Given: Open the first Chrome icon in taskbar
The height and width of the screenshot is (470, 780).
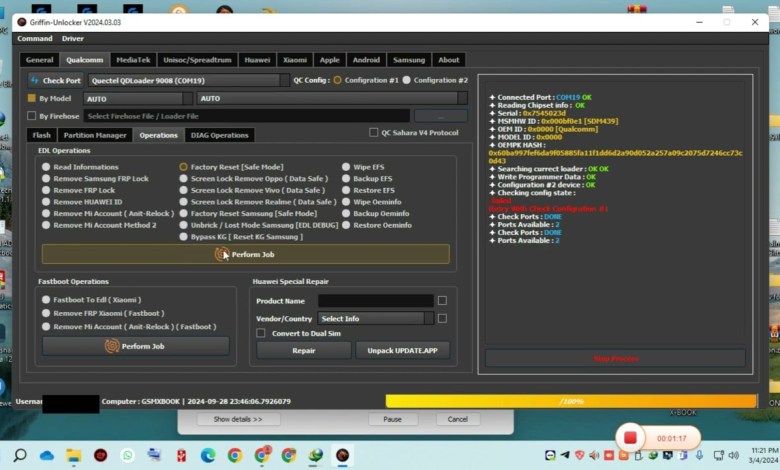Looking at the screenshot, I should [235, 455].
